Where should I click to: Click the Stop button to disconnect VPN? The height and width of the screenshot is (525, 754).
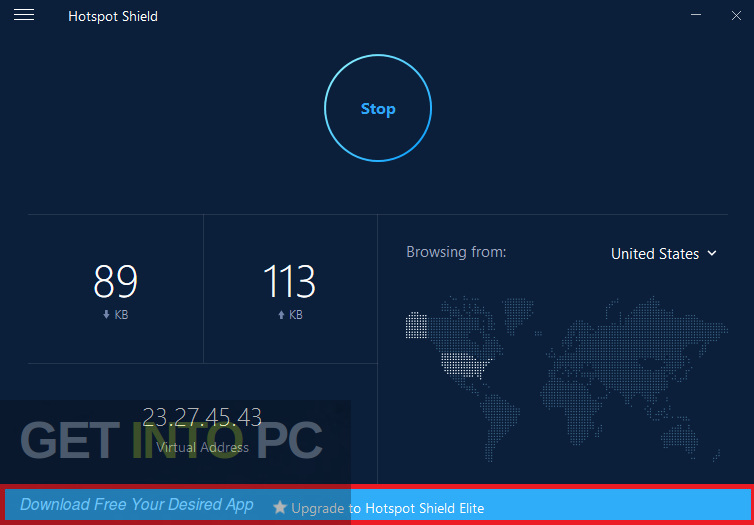pyautogui.click(x=378, y=108)
